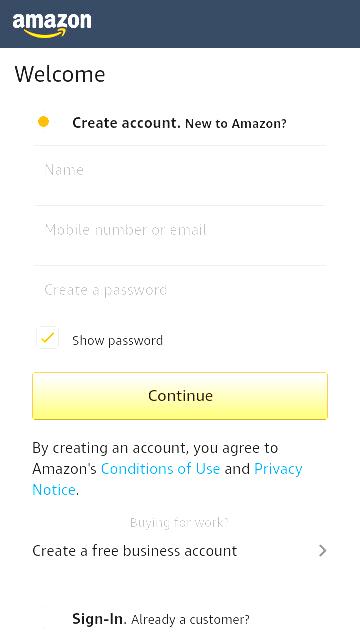360x640 pixels.
Task: Click the 'Already a customer?' text
Action: (x=190, y=620)
